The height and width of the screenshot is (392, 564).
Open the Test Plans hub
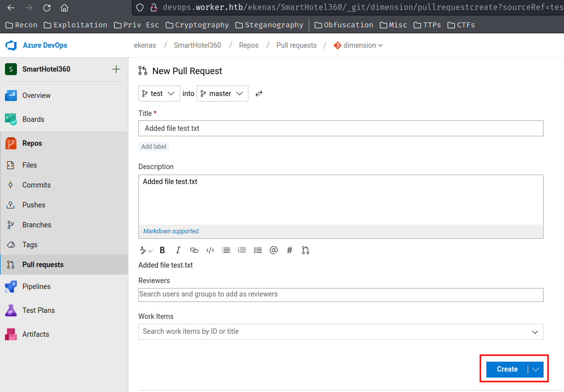[64, 310]
